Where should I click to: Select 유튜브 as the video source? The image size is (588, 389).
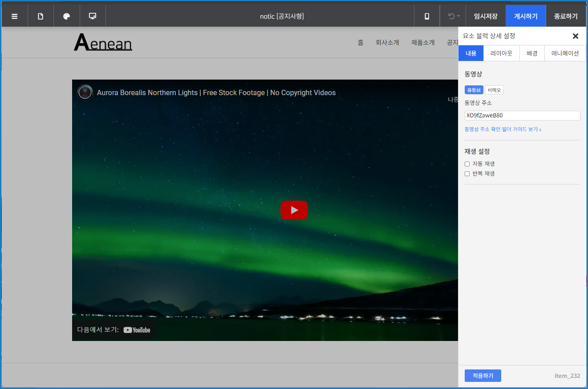click(x=474, y=90)
